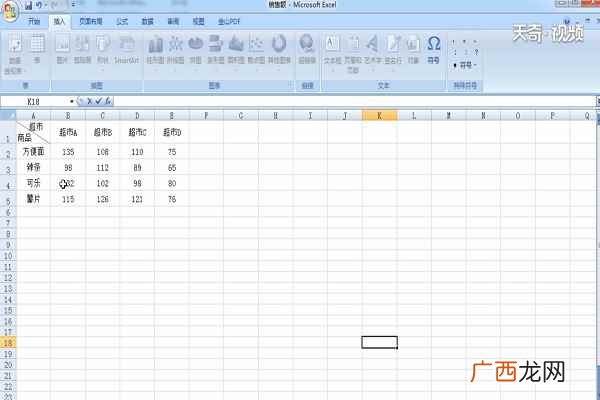Select row 18 header

pyautogui.click(x=8, y=343)
